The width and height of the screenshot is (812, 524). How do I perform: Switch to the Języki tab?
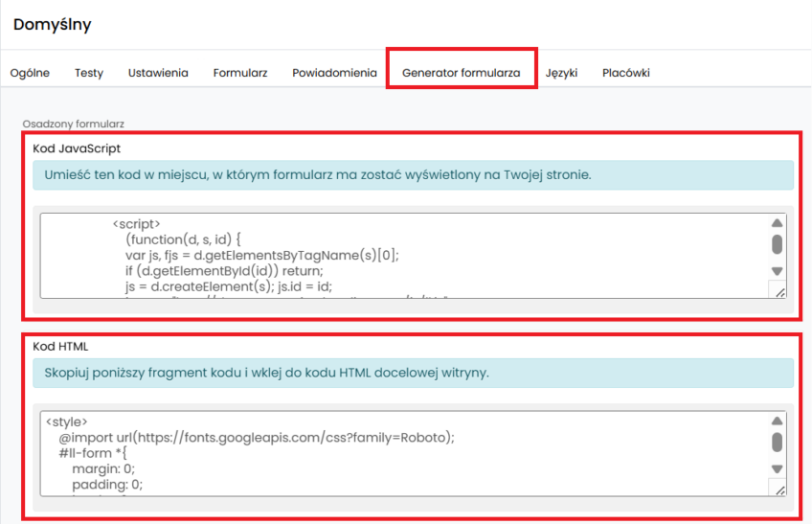pyautogui.click(x=561, y=73)
